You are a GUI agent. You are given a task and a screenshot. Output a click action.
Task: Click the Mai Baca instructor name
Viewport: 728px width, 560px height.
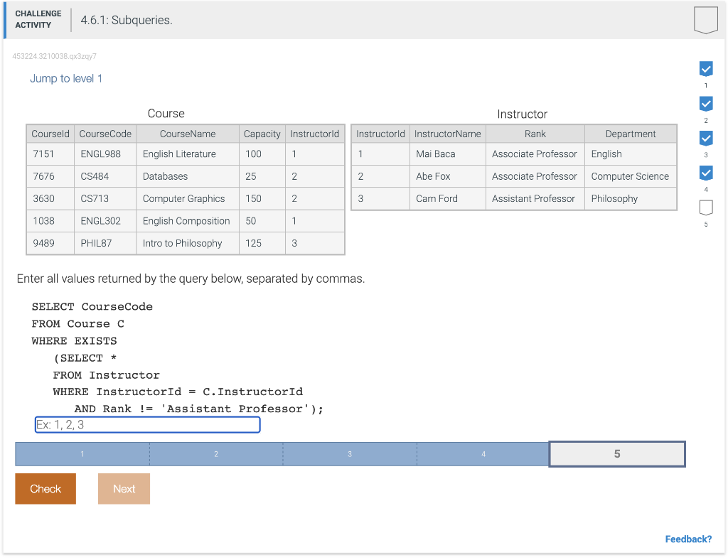click(448, 154)
